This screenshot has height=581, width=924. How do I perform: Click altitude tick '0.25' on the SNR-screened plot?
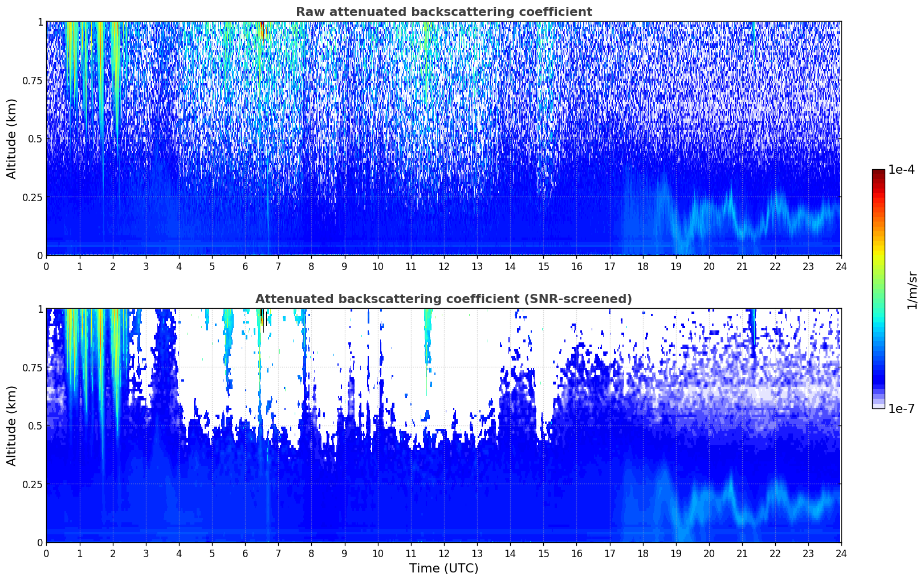tap(32, 484)
